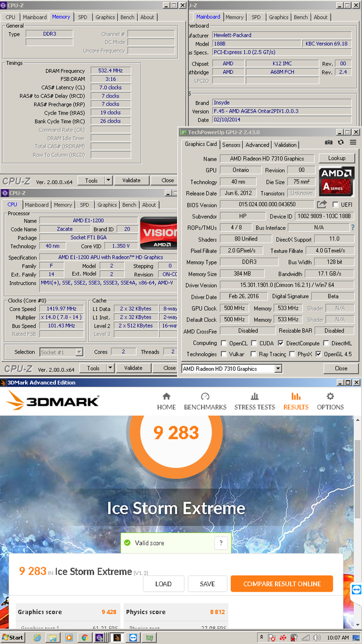Click the Lookup button in GPU-Z
Viewport: 362px width, 644px height.
[x=337, y=158]
